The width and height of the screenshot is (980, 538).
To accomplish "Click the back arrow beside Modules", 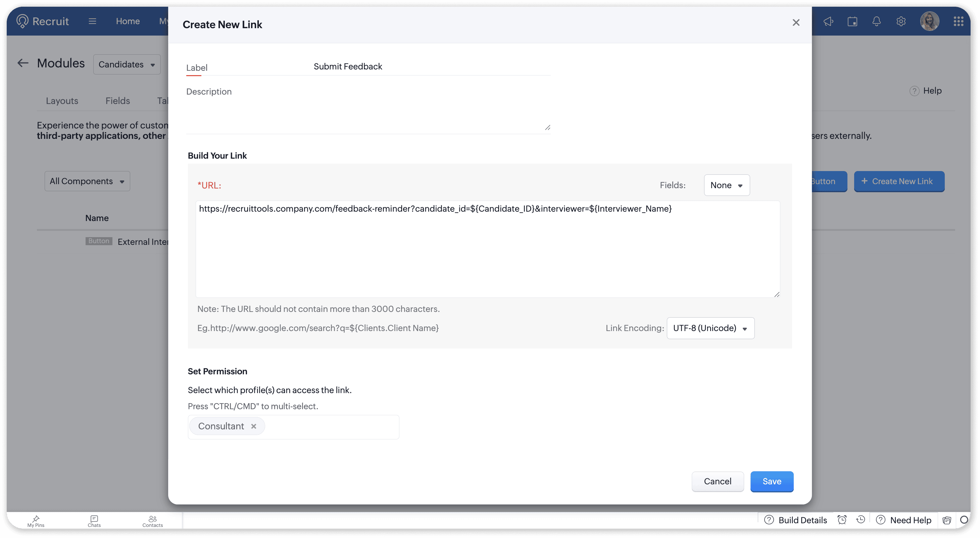I will pyautogui.click(x=23, y=63).
